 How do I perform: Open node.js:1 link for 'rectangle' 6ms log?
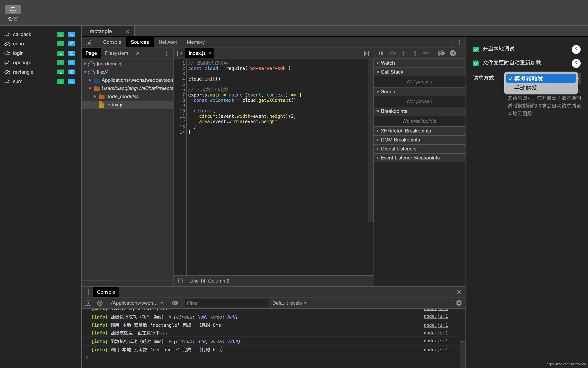pyautogui.click(x=436, y=350)
